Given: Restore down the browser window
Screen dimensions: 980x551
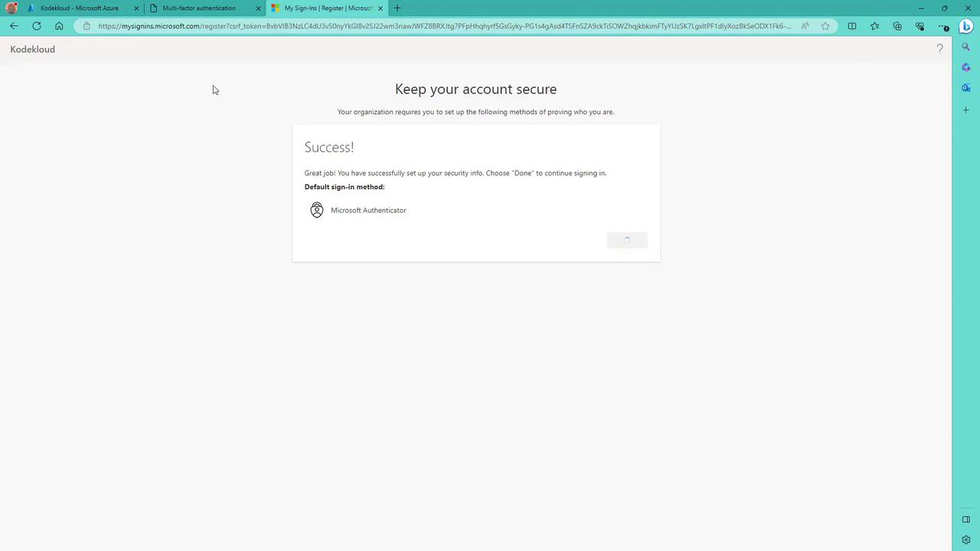Looking at the screenshot, I should 945,8.
